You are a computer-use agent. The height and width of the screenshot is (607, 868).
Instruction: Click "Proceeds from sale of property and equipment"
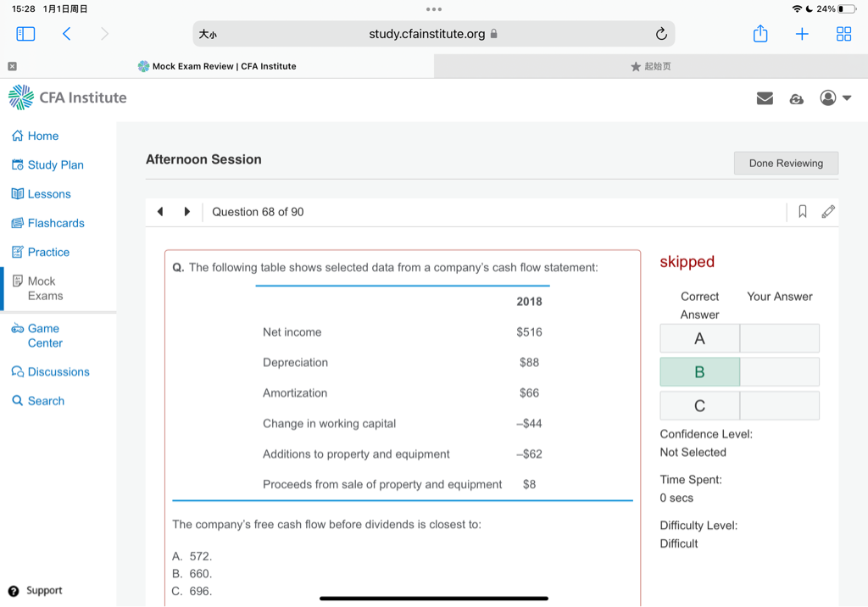coord(382,484)
